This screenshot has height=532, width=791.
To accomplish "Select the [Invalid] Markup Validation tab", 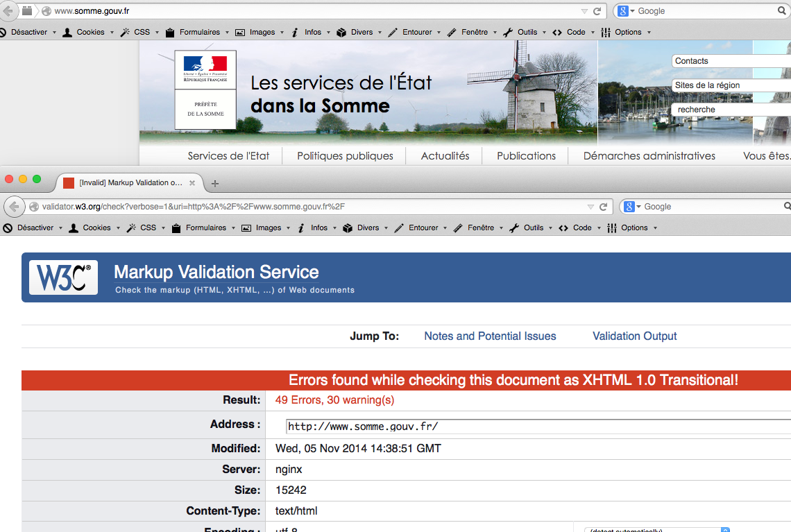I will (128, 183).
